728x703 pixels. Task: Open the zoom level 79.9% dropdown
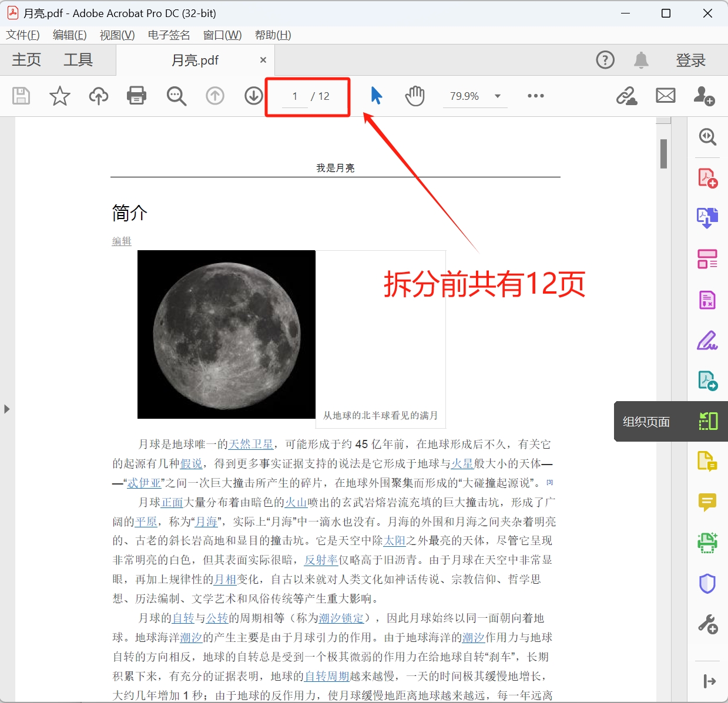point(475,96)
